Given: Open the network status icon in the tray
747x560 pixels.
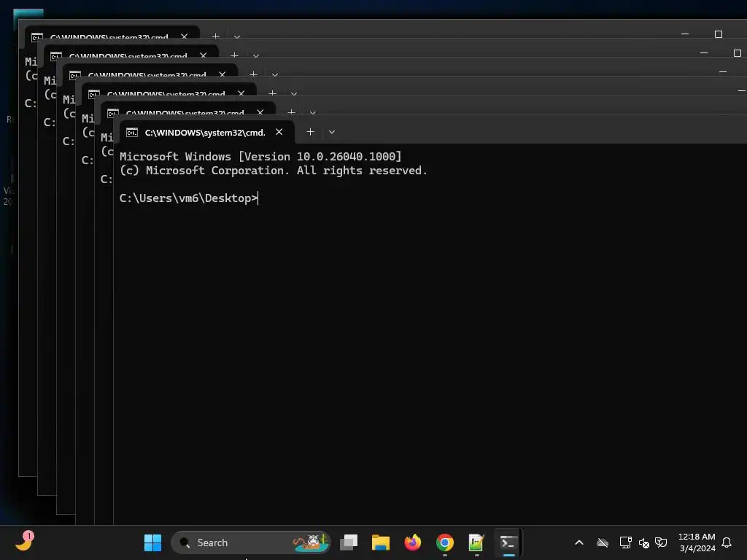Looking at the screenshot, I should (625, 542).
